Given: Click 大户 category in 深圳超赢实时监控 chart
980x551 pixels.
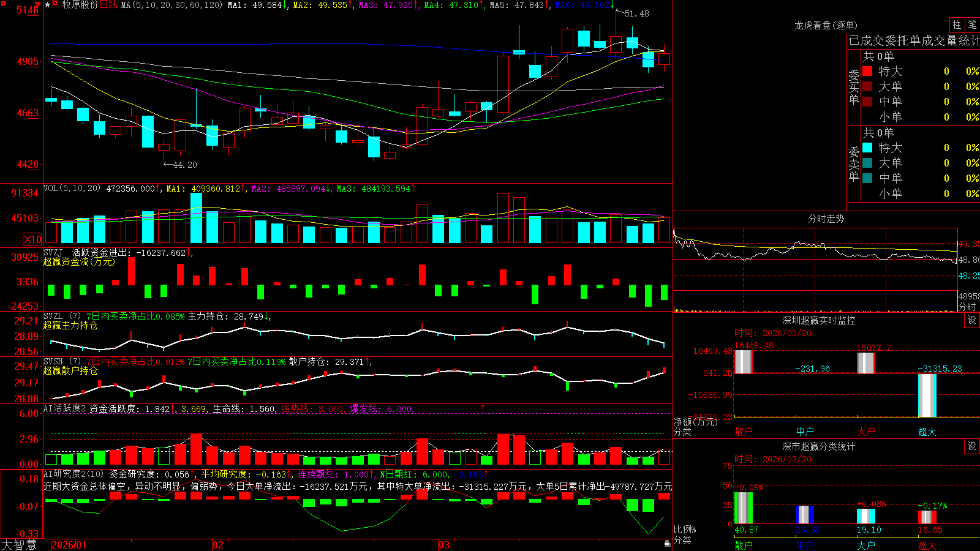Looking at the screenshot, I should 866,432.
